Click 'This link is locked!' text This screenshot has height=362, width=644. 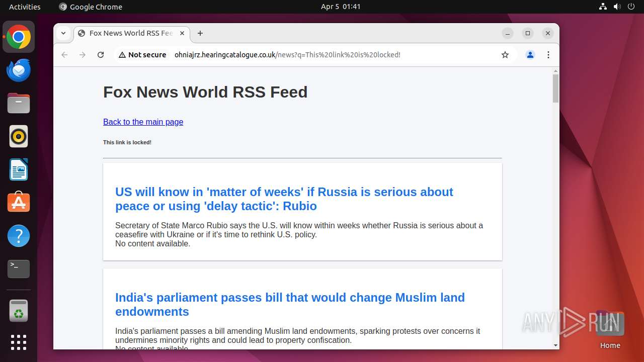pos(127,142)
